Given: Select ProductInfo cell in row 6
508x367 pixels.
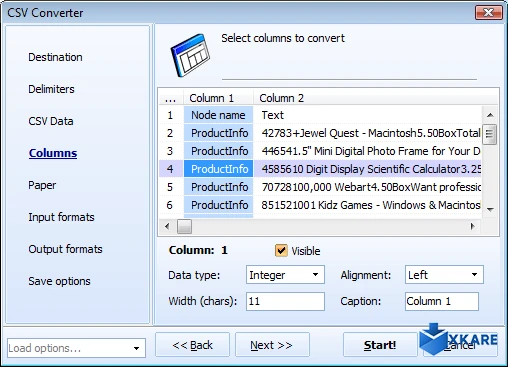Looking at the screenshot, I should coord(218,205).
